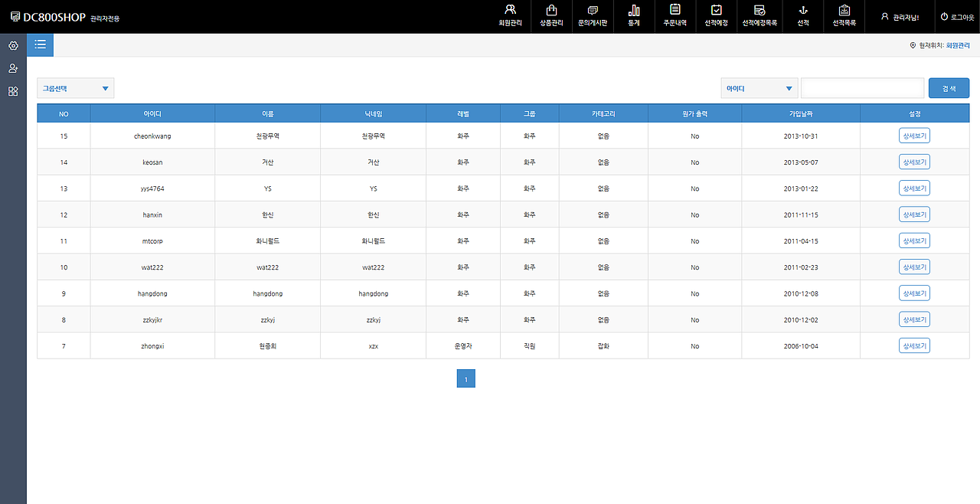Screen dimensions: 980x504
Task: Open 상품관리 product management menu
Action: (x=551, y=16)
